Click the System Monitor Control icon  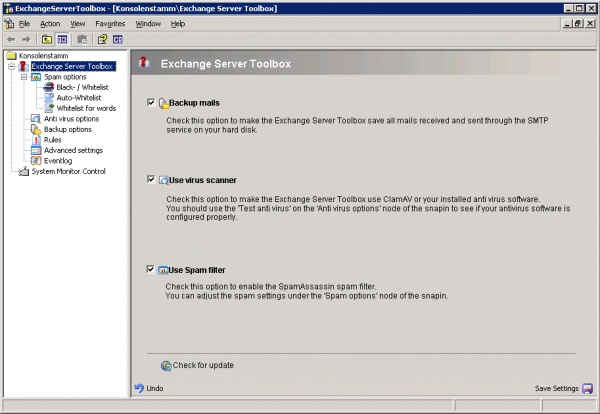[24, 171]
